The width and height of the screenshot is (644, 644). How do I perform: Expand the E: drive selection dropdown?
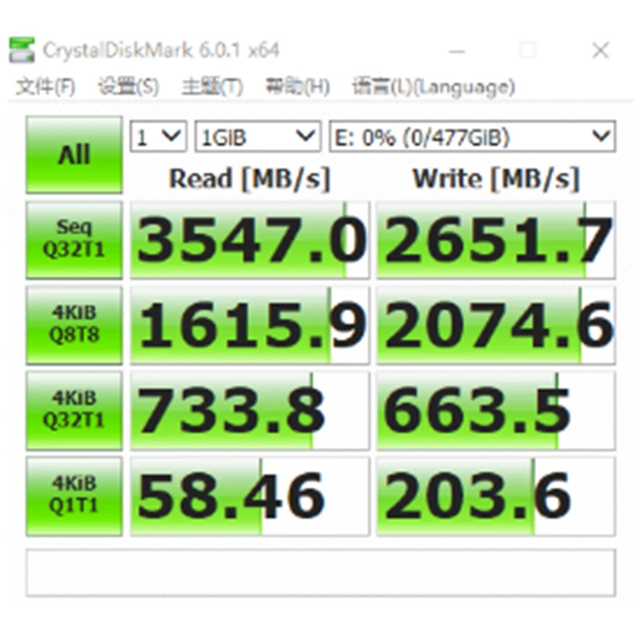click(473, 136)
